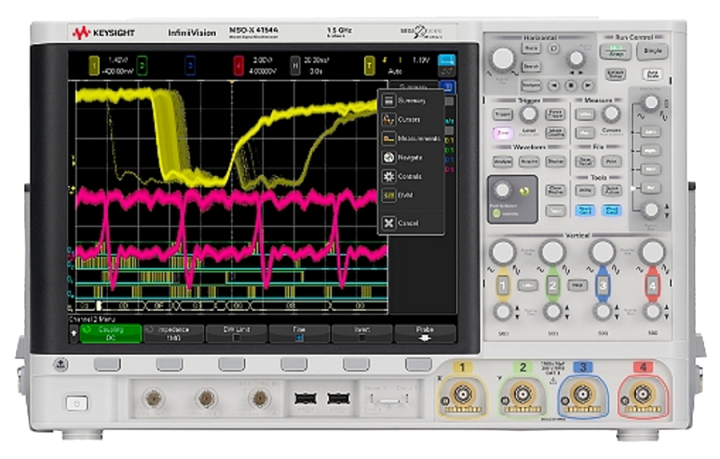Tap the green channel 2 badge on screen
This screenshot has height=459, width=720.
pos(142,66)
